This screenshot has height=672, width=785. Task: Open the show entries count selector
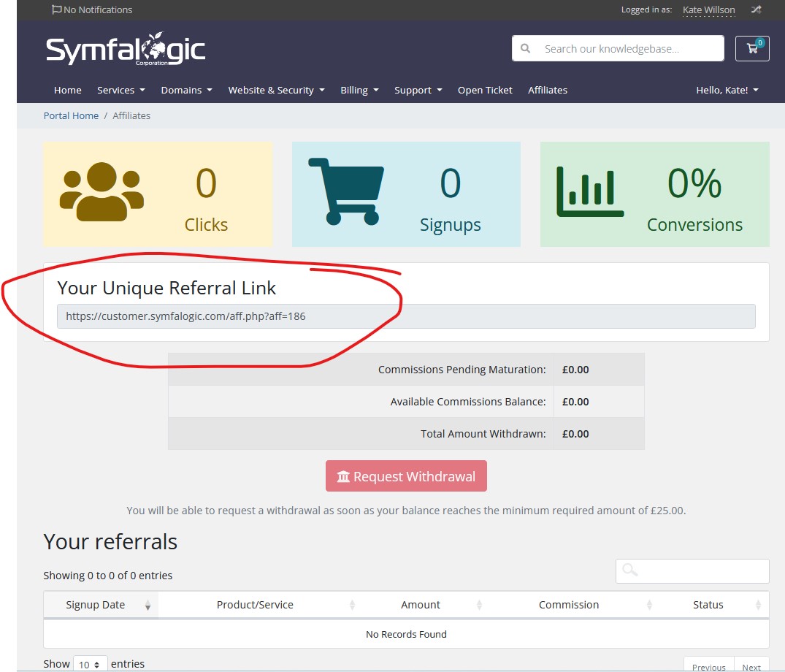(x=90, y=664)
